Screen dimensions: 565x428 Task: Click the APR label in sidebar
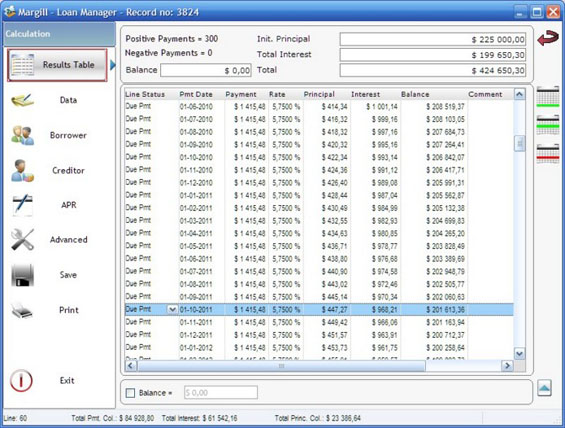68,205
